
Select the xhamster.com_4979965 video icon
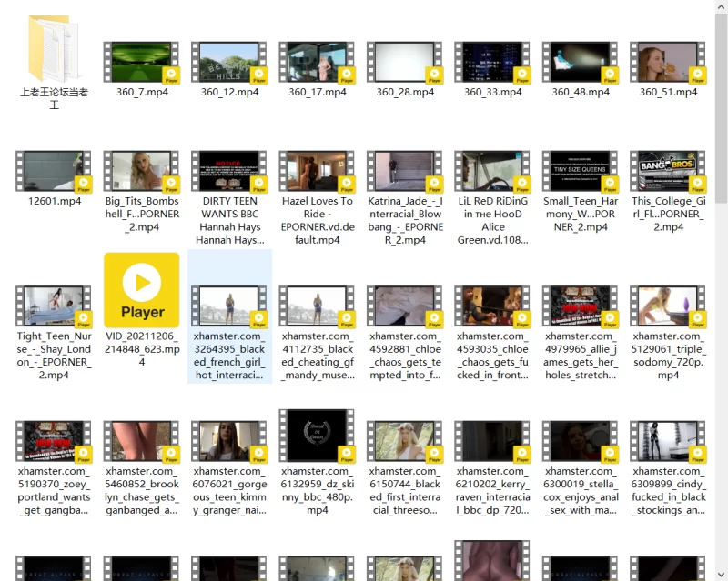tap(581, 306)
